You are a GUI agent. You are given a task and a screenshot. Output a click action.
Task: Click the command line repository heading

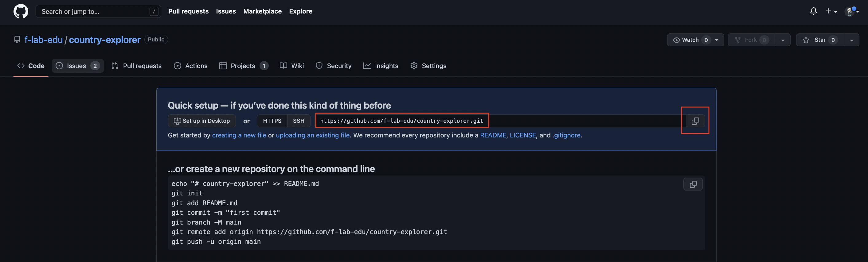coord(271,169)
